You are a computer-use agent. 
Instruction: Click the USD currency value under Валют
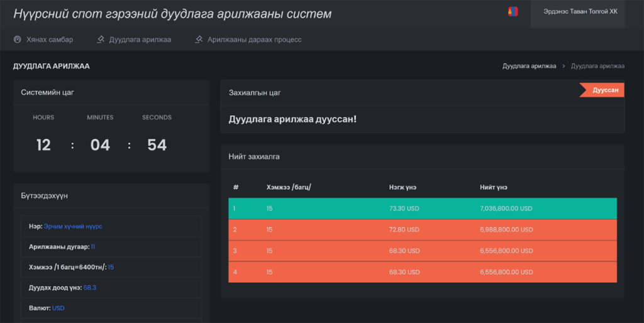58,308
